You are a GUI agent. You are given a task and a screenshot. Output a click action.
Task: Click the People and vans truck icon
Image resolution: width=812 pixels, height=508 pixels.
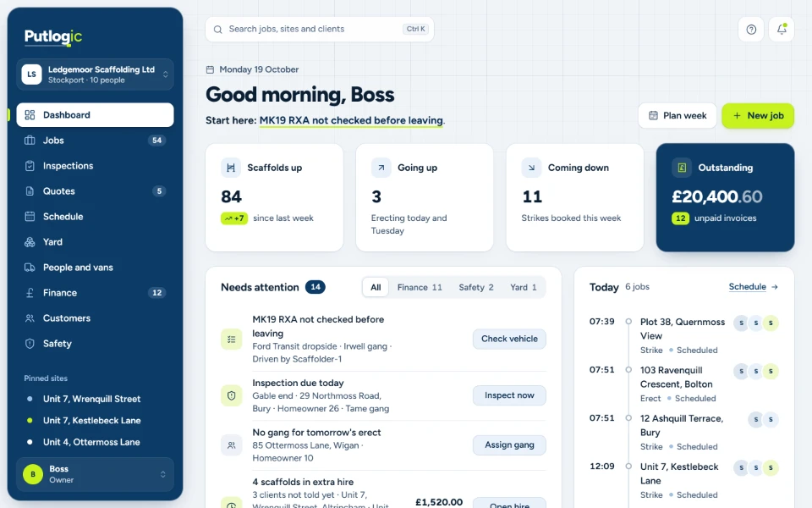click(30, 268)
